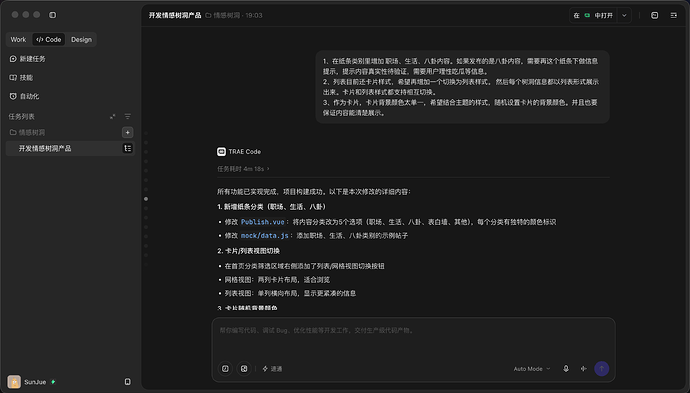This screenshot has height=393, width=690.
Task: Switch to the Work tab
Action: [x=18, y=40]
